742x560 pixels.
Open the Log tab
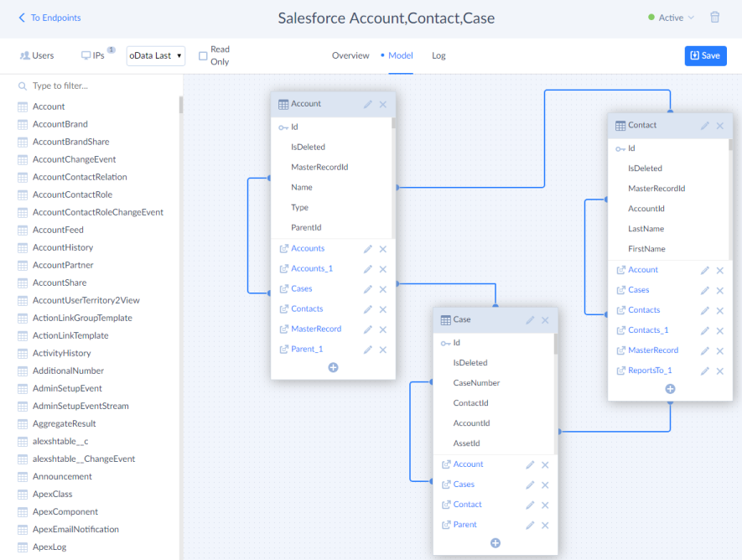click(x=438, y=55)
